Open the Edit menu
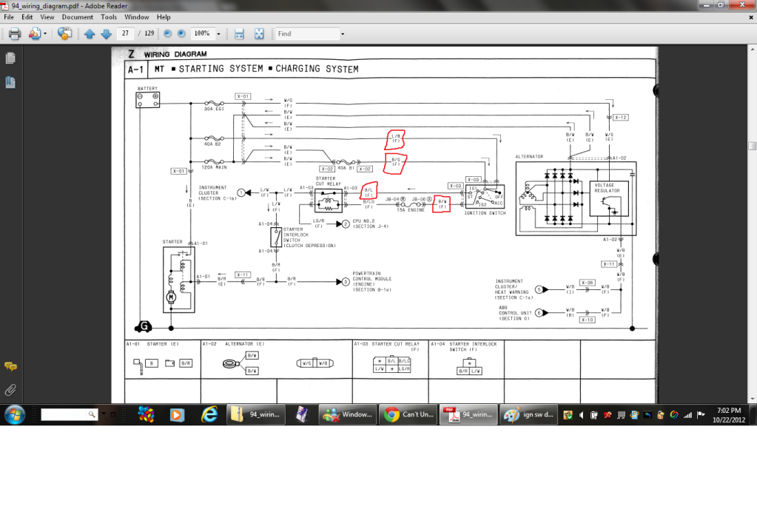757x532 pixels. tap(27, 17)
